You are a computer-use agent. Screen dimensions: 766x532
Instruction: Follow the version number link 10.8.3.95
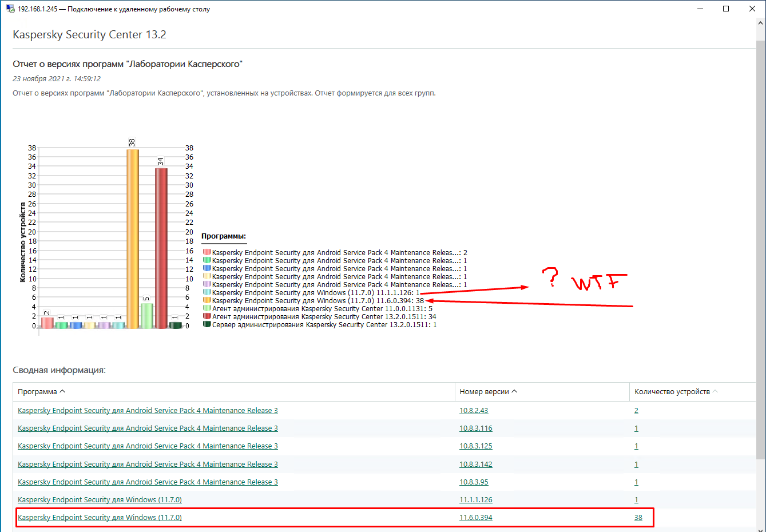click(x=474, y=482)
